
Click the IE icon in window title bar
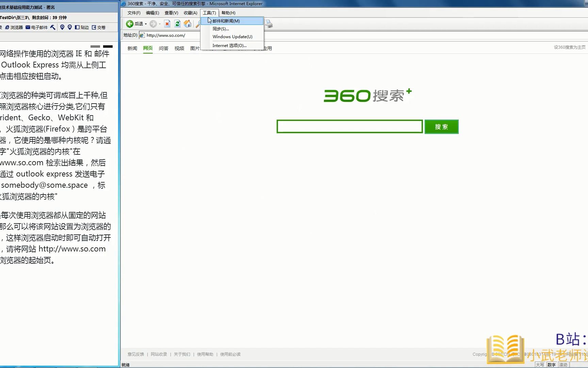click(124, 4)
